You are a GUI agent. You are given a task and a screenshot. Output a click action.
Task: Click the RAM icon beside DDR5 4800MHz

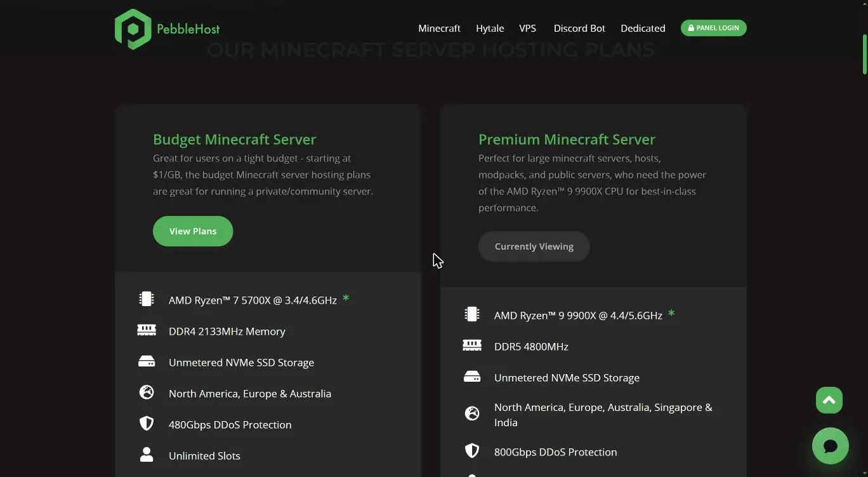point(472,346)
